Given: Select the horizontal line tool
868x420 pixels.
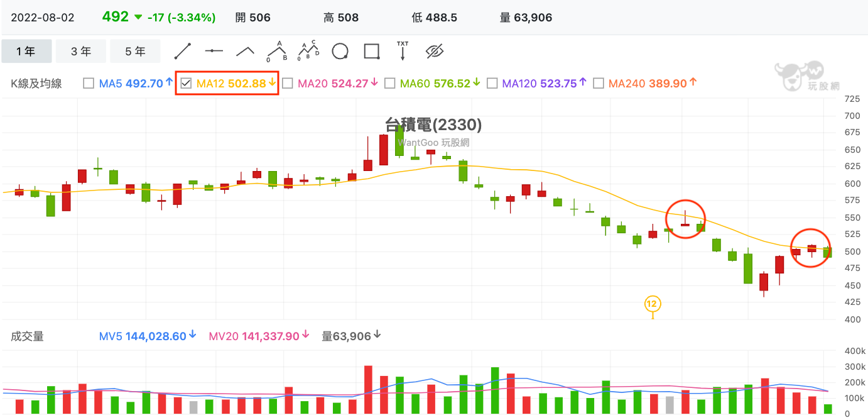Looking at the screenshot, I should (x=214, y=51).
